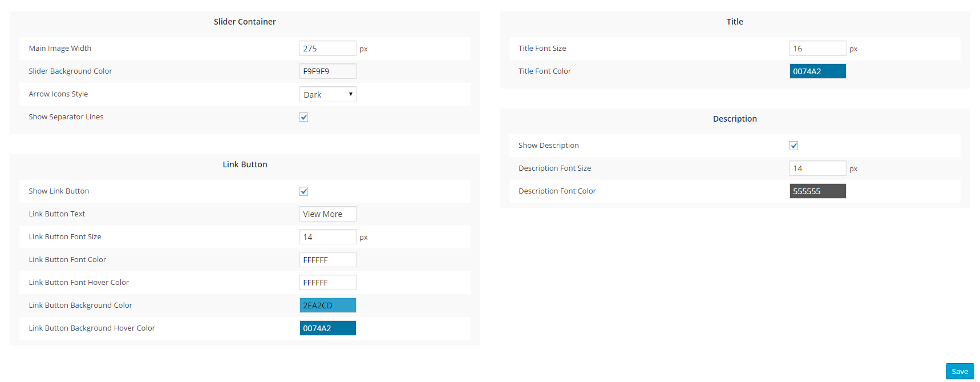Toggle the Show Separator Lines checkbox
The width and height of the screenshot is (980, 382).
303,117
